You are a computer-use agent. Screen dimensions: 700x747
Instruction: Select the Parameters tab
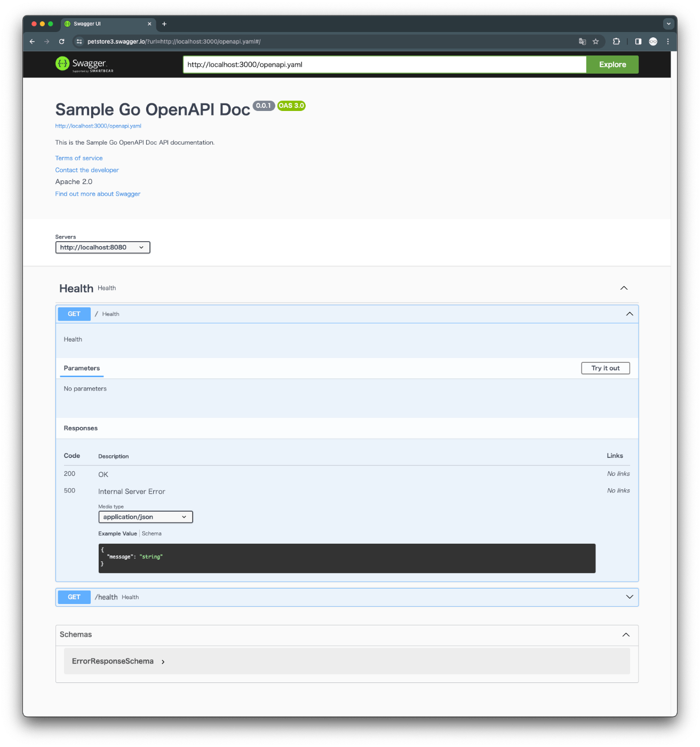pyautogui.click(x=82, y=369)
